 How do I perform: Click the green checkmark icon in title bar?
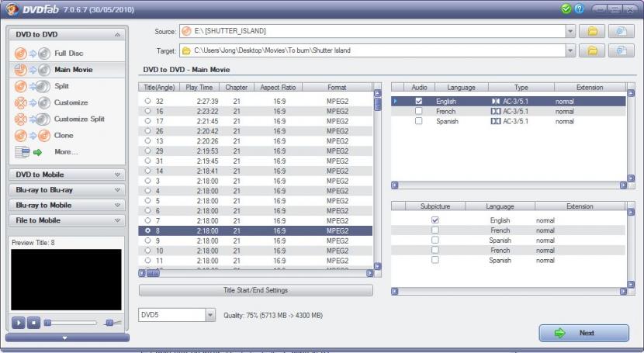click(x=566, y=9)
